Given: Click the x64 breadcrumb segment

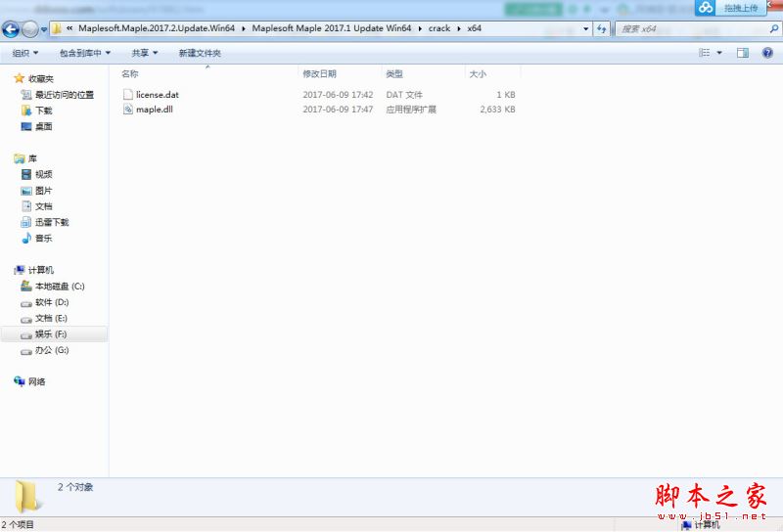Looking at the screenshot, I should point(474,28).
